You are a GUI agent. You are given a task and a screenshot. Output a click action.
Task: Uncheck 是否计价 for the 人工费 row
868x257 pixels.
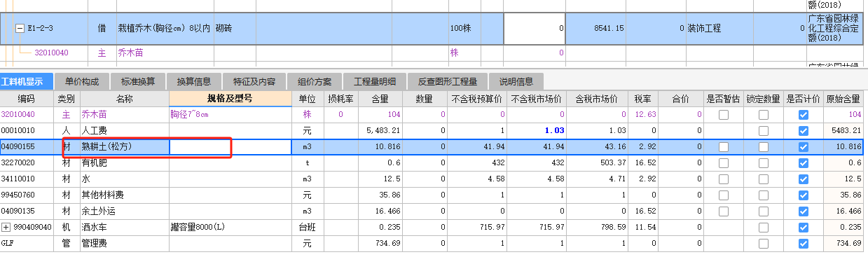pyautogui.click(x=804, y=130)
